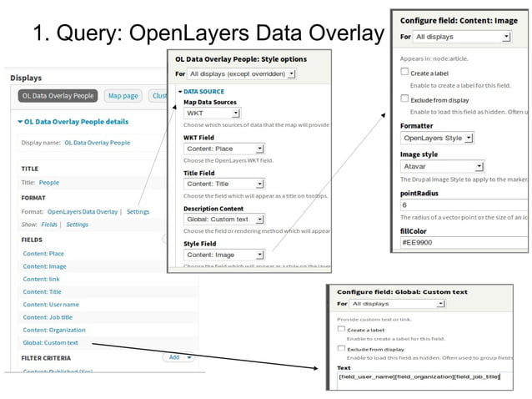
Task: Open the Style Field dropdown
Action: (224, 255)
